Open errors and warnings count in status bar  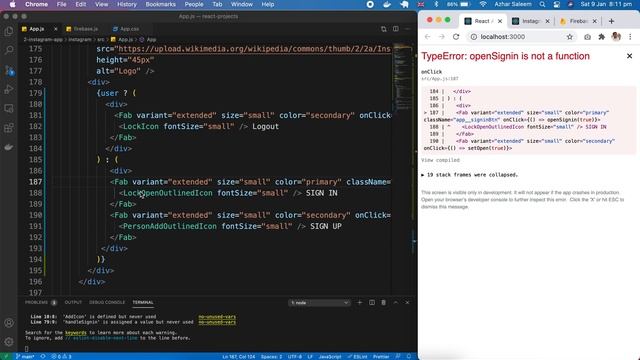click(x=61, y=356)
